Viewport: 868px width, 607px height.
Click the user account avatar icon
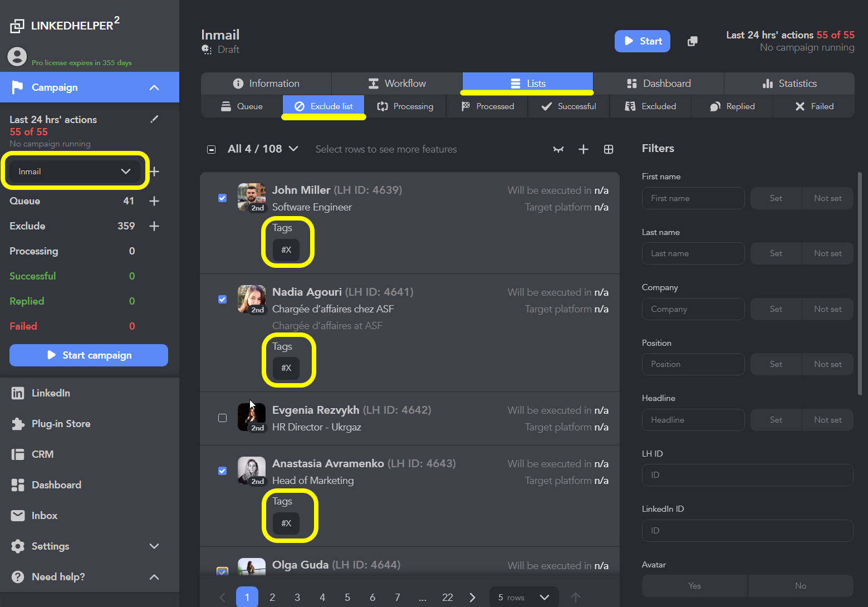(x=17, y=56)
